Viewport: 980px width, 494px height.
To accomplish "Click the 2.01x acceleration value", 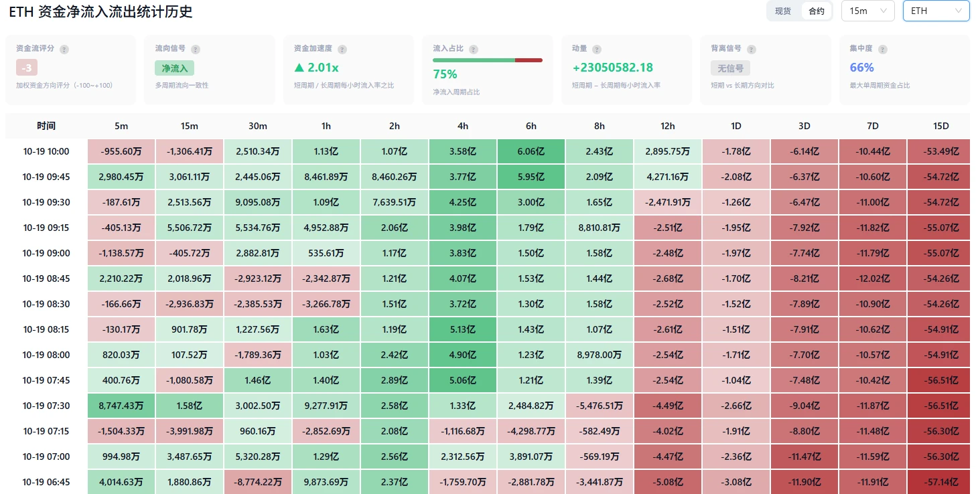I will [x=316, y=68].
